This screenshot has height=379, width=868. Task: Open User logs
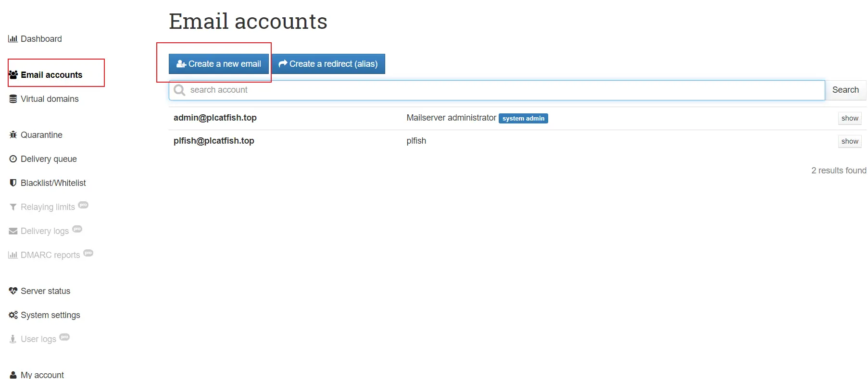click(39, 339)
